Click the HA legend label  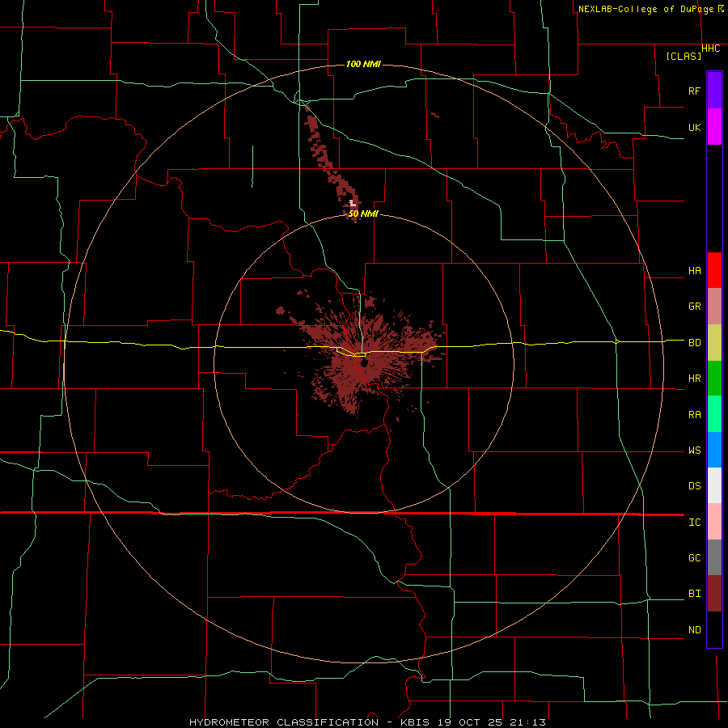[694, 271]
